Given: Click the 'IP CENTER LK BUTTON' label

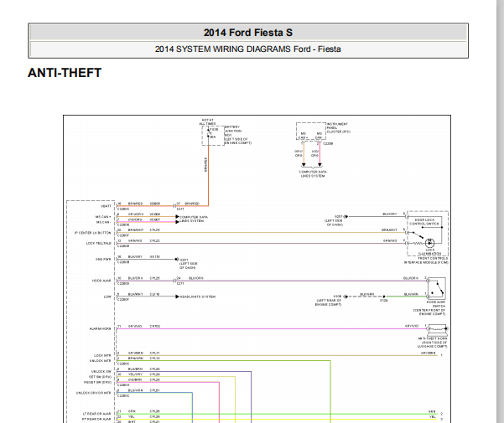Looking at the screenshot, I should tap(92, 233).
